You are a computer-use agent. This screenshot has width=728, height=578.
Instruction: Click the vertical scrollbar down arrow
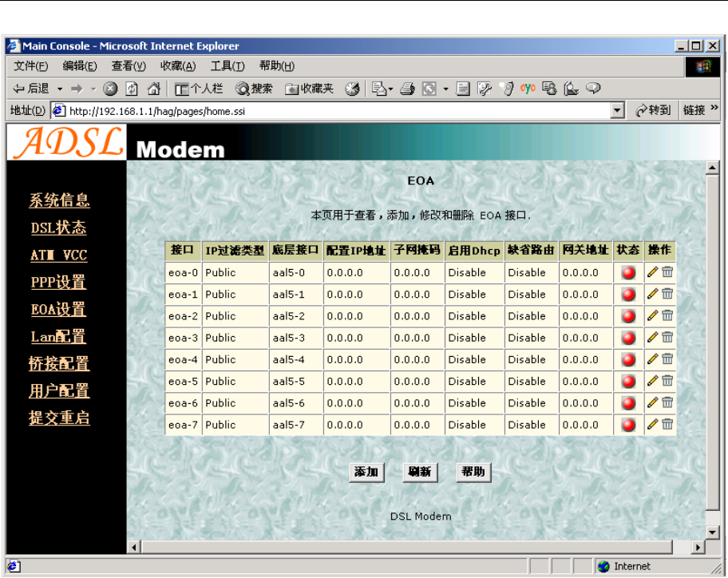tap(712, 532)
